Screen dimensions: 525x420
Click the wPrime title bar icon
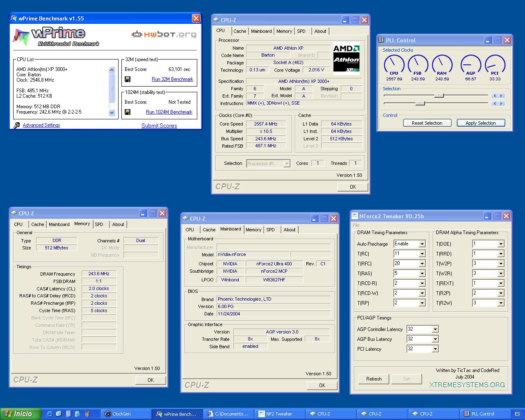pyautogui.click(x=14, y=18)
